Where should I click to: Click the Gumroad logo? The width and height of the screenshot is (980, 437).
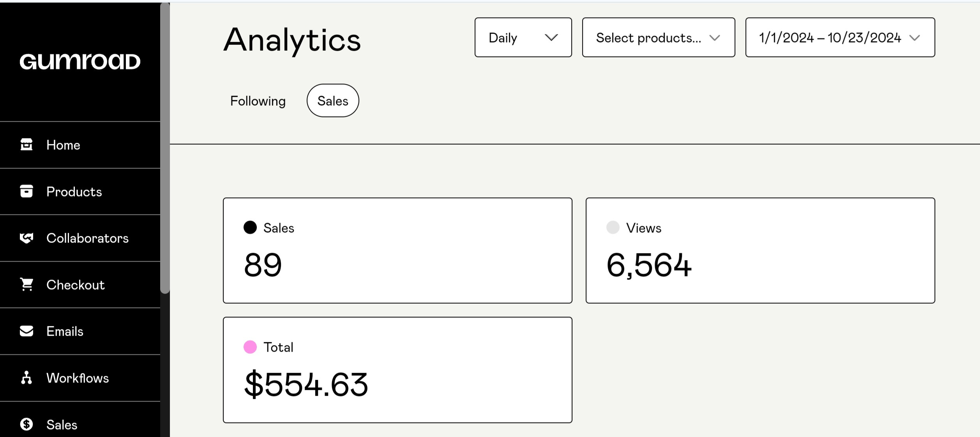click(x=80, y=62)
